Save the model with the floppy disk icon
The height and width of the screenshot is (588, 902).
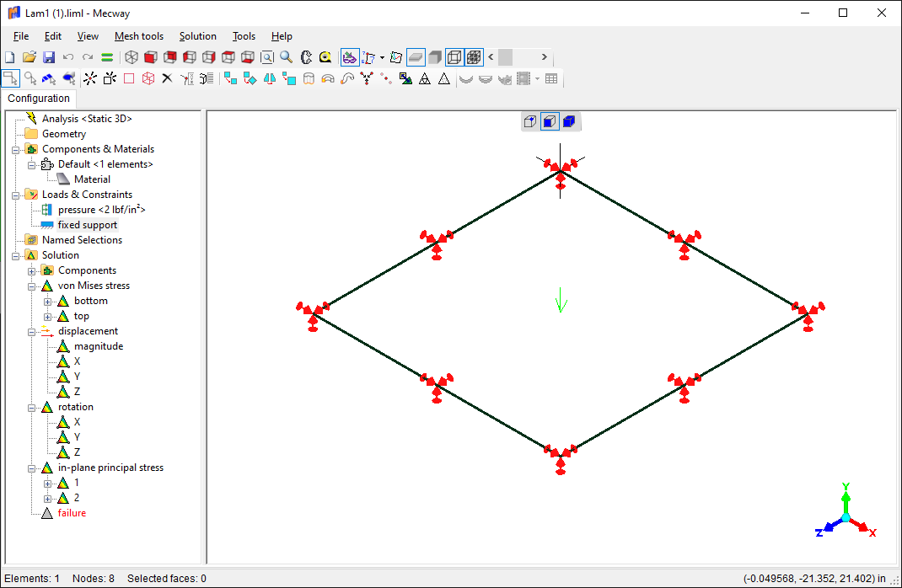pyautogui.click(x=49, y=57)
